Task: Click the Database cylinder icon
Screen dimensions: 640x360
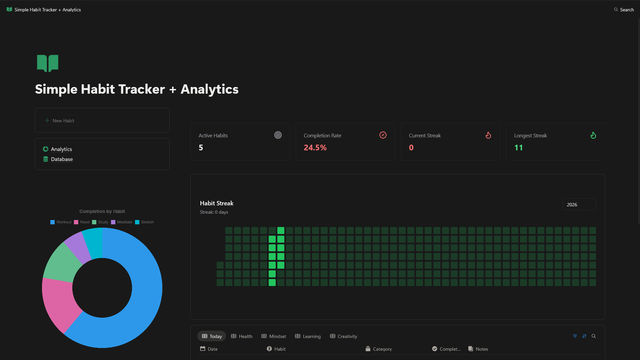Action: pos(45,159)
